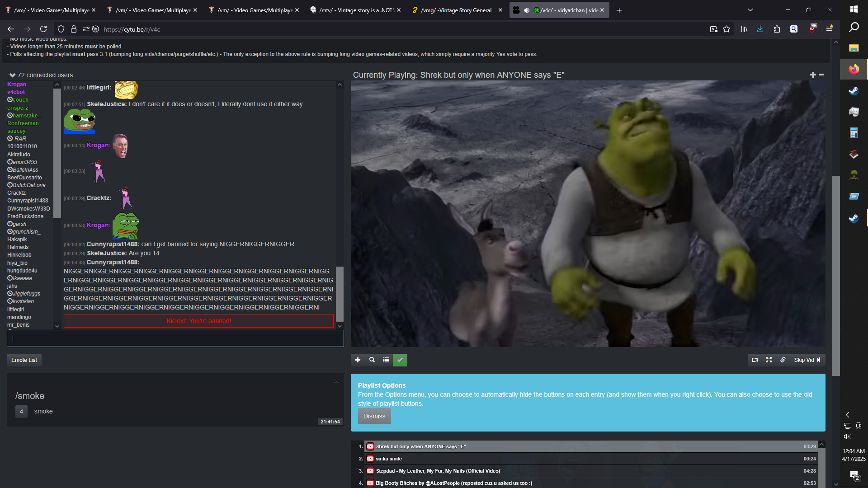The width and height of the screenshot is (868, 488).
Task: Open a new browser tab
Action: point(619,10)
